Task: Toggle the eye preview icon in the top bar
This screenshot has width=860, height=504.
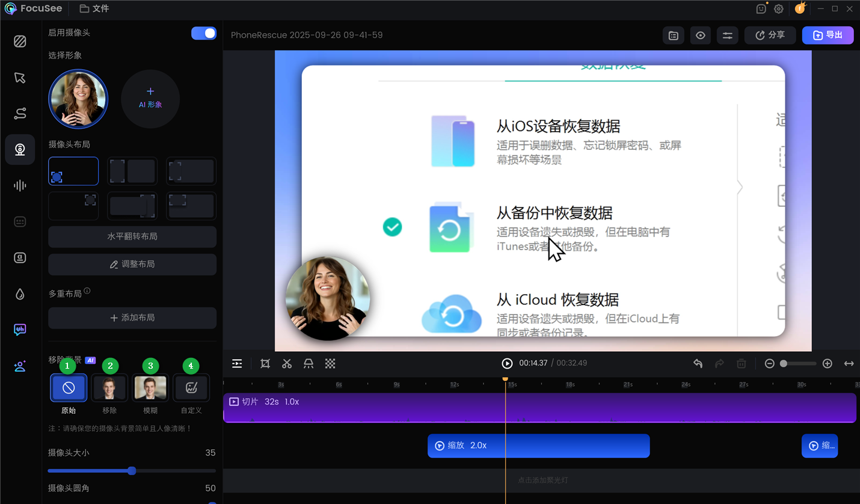Action: 700,35
